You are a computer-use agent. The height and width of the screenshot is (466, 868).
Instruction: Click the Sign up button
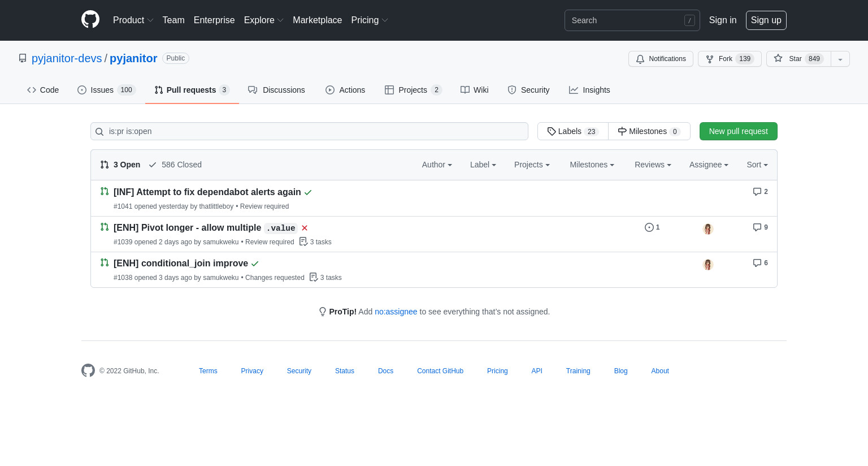pyautogui.click(x=766, y=20)
